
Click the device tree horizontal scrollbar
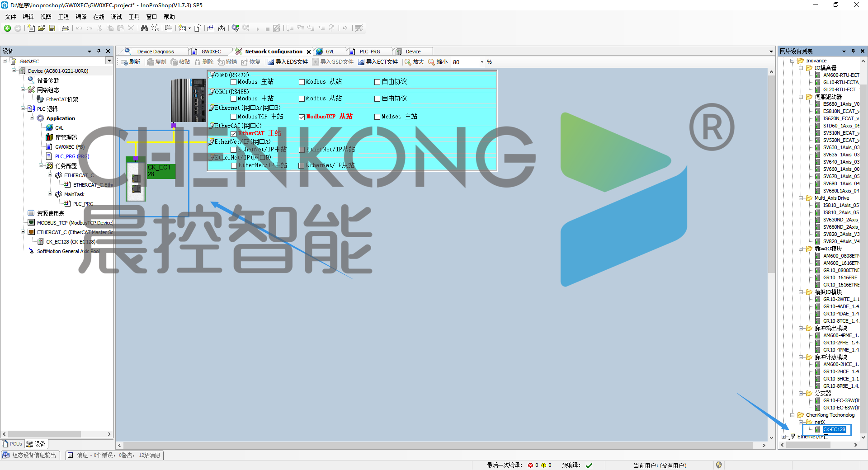(44, 434)
